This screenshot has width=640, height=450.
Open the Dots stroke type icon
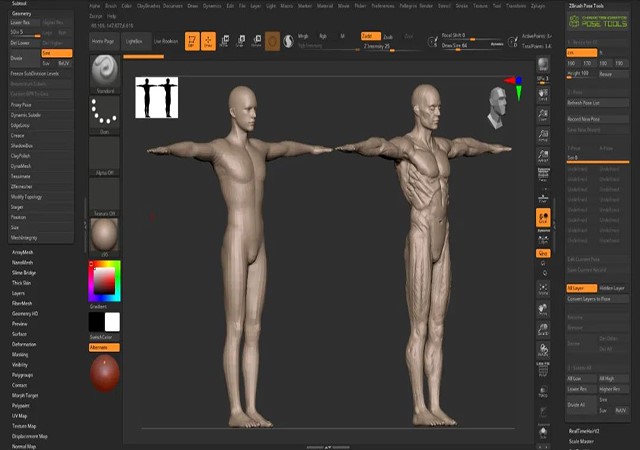click(x=104, y=113)
